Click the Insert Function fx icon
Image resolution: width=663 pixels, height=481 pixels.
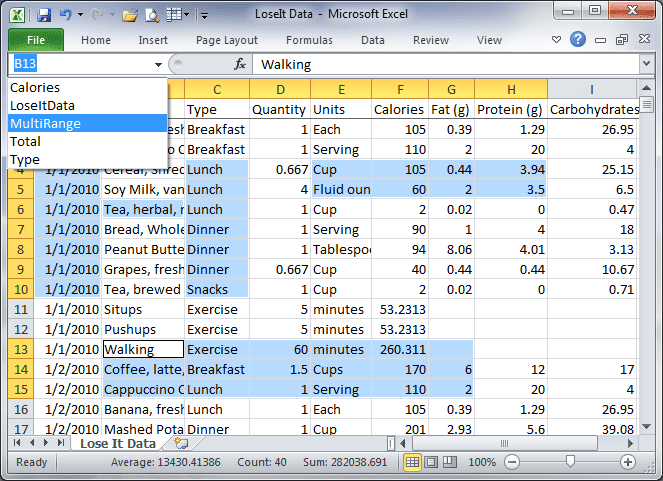[x=240, y=64]
